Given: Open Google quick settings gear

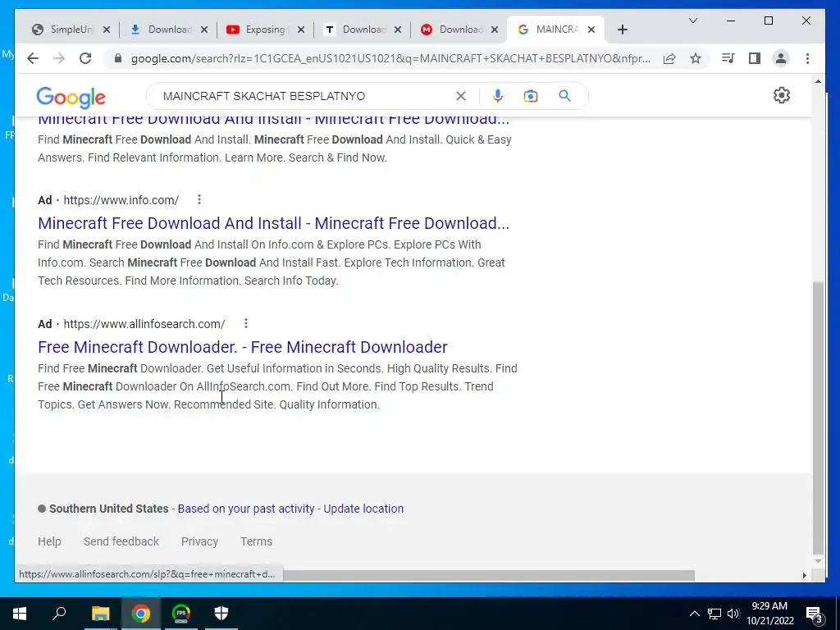Looking at the screenshot, I should [782, 95].
